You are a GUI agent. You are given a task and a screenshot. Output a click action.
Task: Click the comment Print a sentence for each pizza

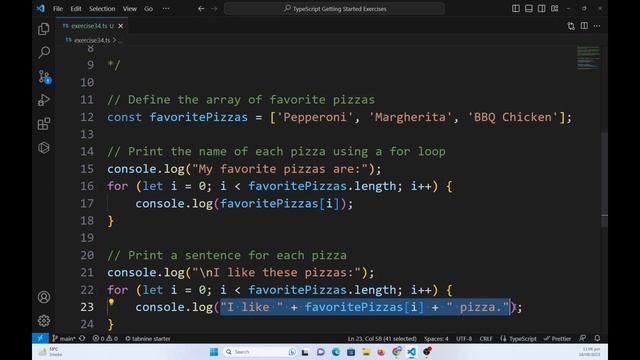[227, 256]
